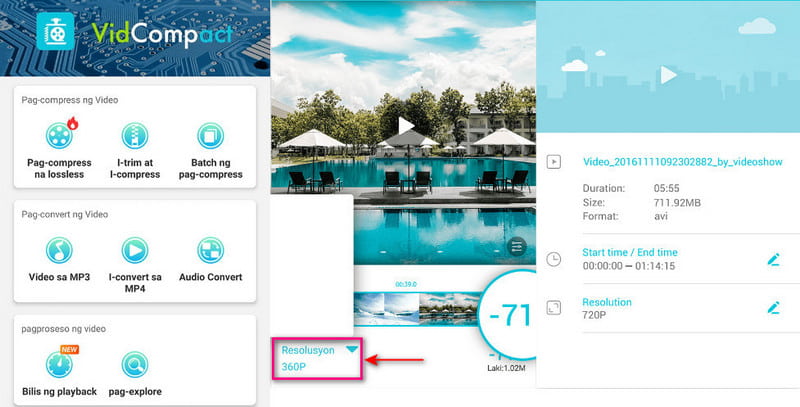Play the video in right panel

click(x=667, y=75)
